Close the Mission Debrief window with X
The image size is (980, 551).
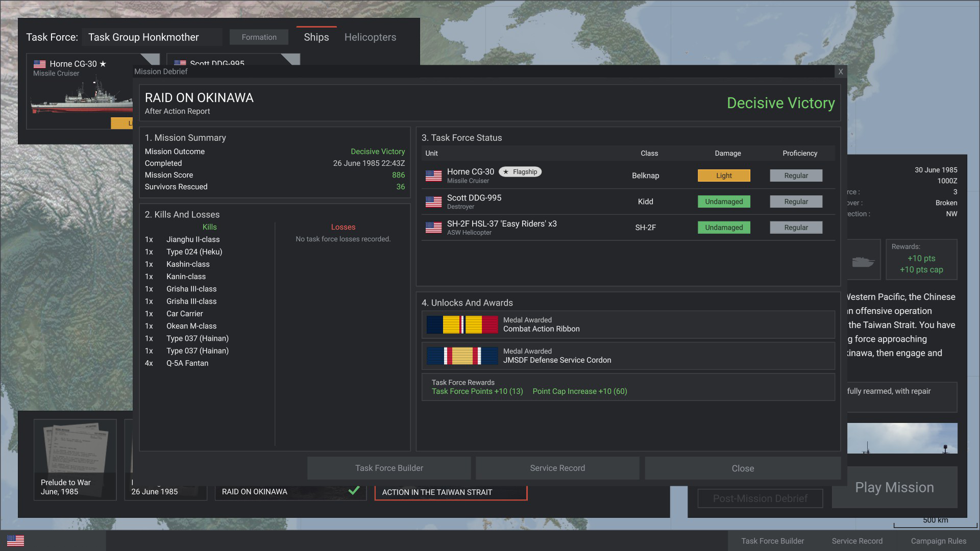tap(841, 71)
